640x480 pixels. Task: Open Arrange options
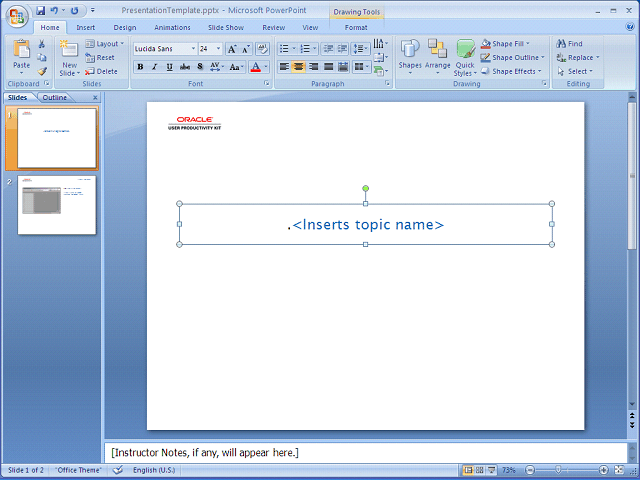pos(438,58)
